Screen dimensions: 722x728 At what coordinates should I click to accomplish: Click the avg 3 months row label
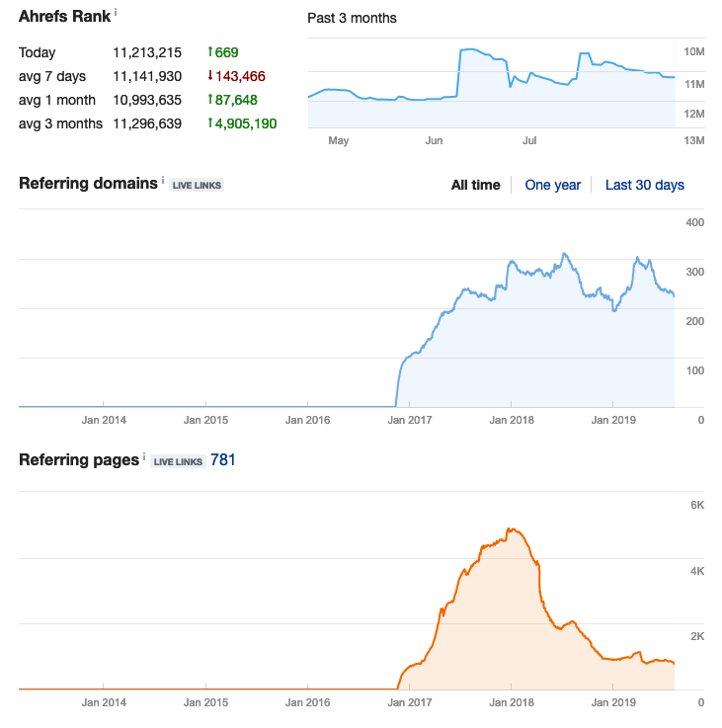[x=60, y=123]
